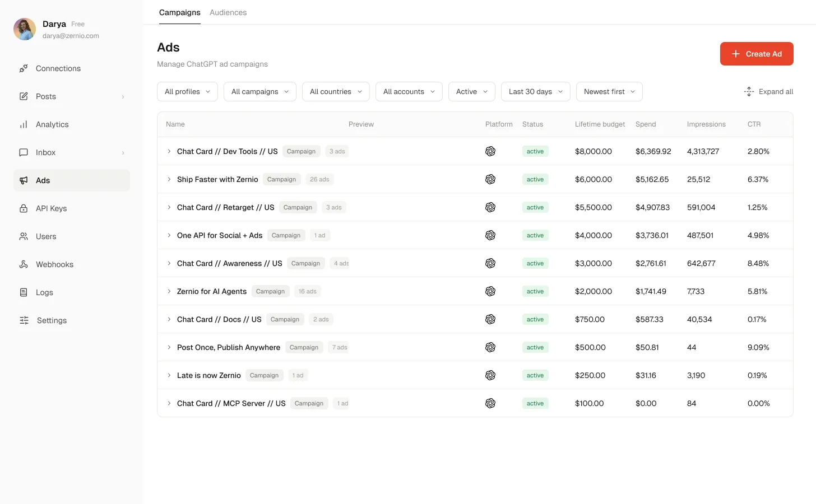816x504 pixels.
Task: Click ChatGPT platform icon for Post Once, Publish Anywhere
Action: (490, 347)
